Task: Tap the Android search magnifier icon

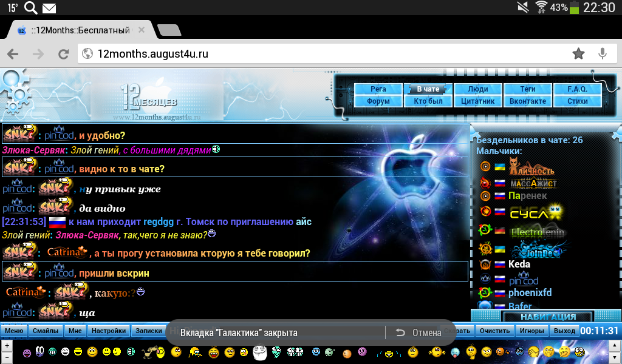Action: tap(30, 7)
